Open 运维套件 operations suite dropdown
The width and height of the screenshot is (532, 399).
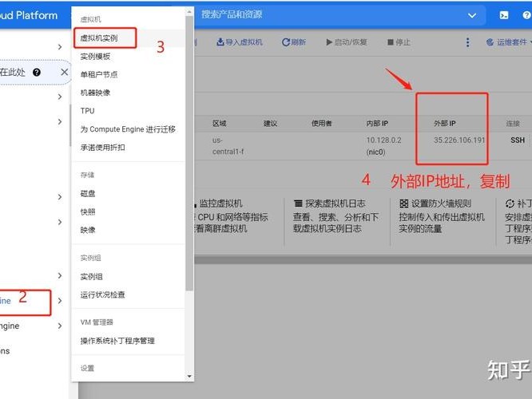click(x=509, y=42)
